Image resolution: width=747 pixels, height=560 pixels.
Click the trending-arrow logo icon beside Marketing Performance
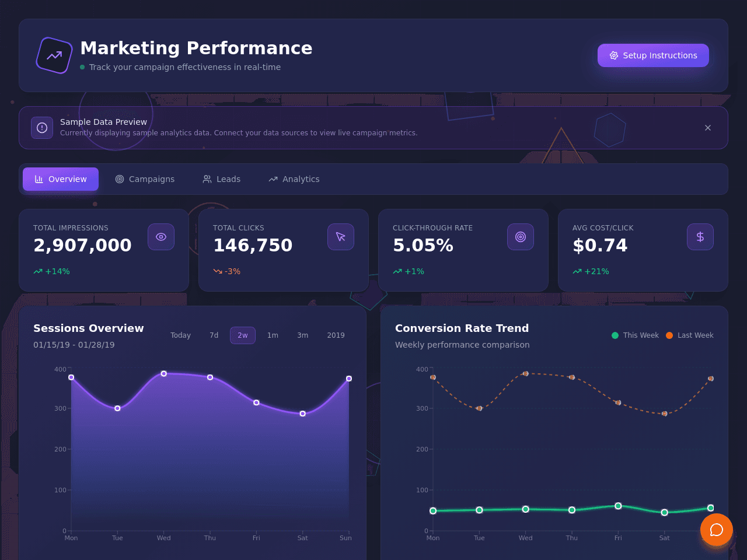(54, 55)
